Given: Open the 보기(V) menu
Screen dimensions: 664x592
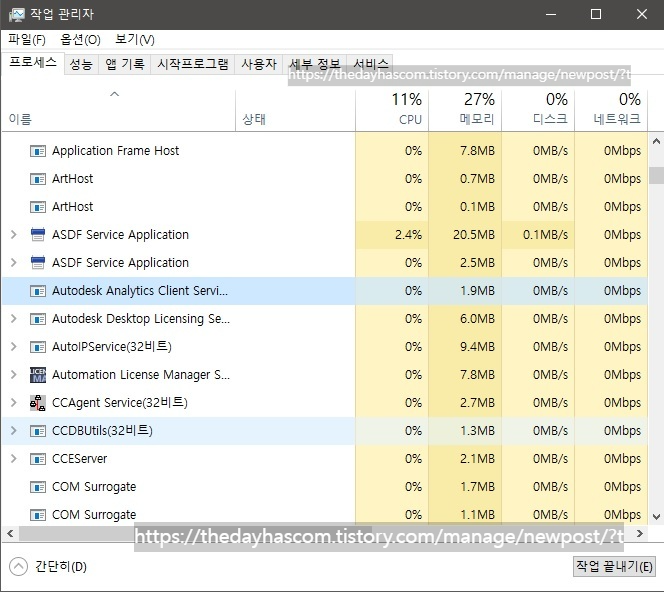Looking at the screenshot, I should (135, 40).
